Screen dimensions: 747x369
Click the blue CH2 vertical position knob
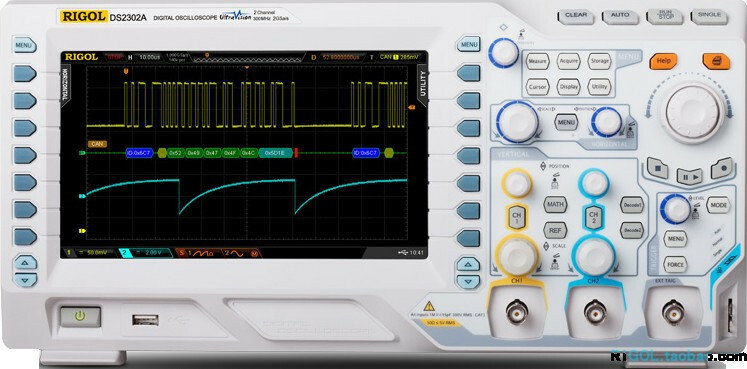[x=593, y=183]
